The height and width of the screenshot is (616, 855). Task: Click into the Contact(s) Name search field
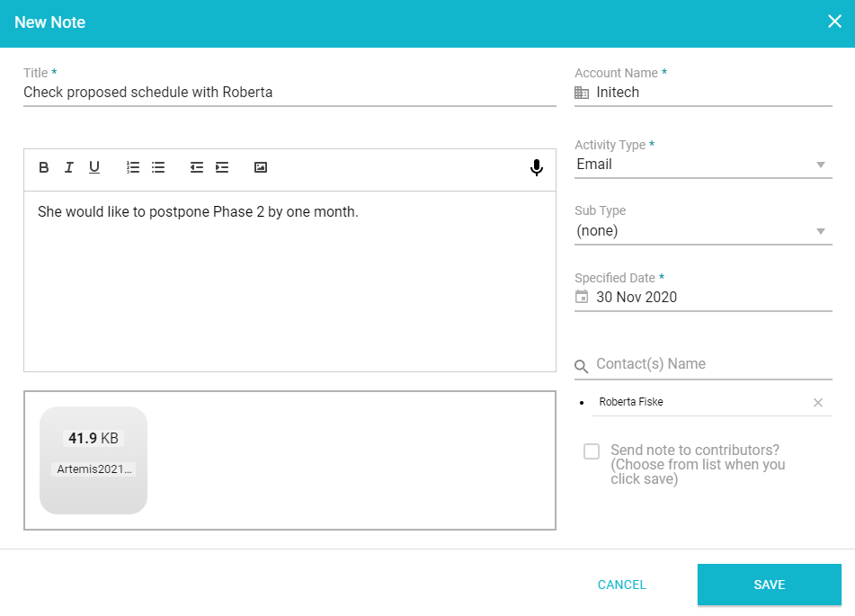[x=701, y=364]
